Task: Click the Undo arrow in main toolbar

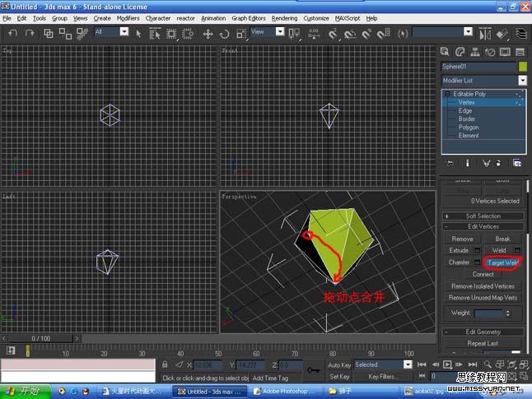Action: pos(12,33)
